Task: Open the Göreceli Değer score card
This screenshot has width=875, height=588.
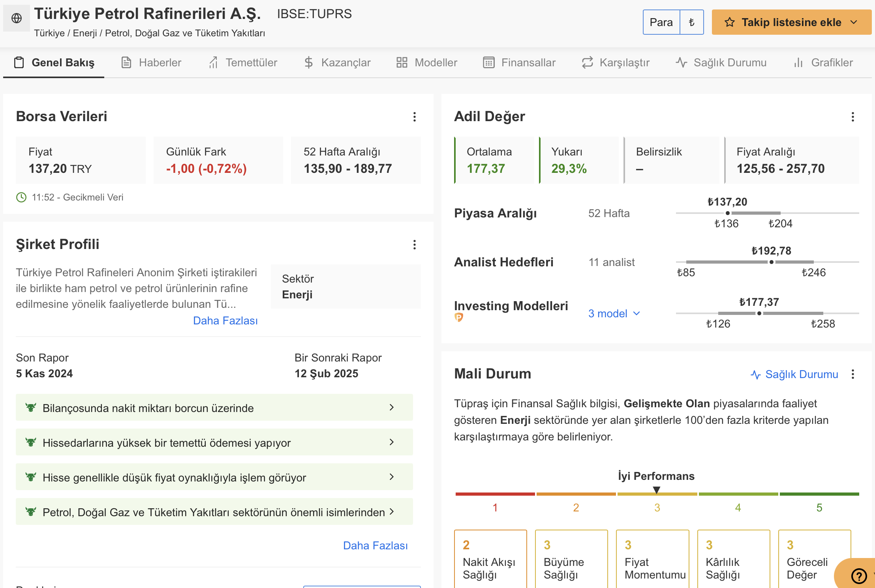Action: point(815,559)
